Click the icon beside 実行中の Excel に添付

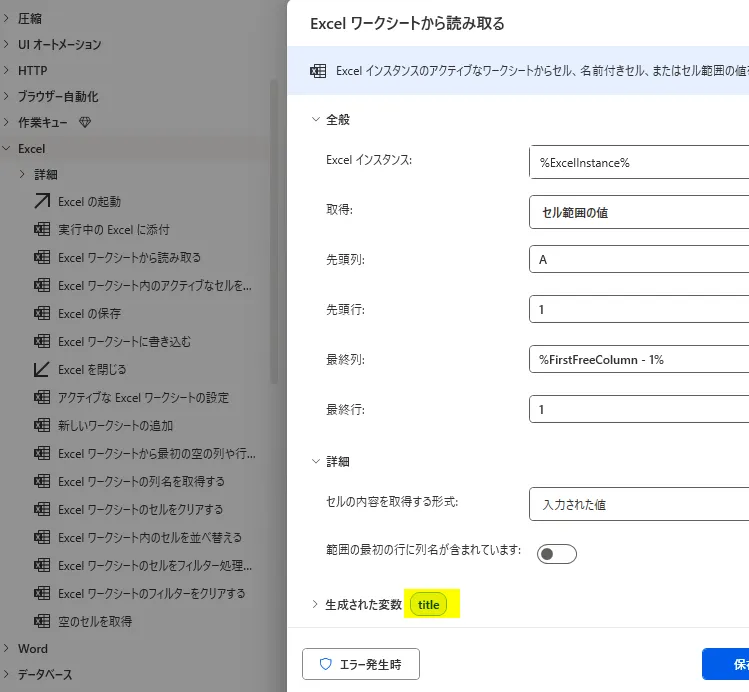pyautogui.click(x=42, y=229)
